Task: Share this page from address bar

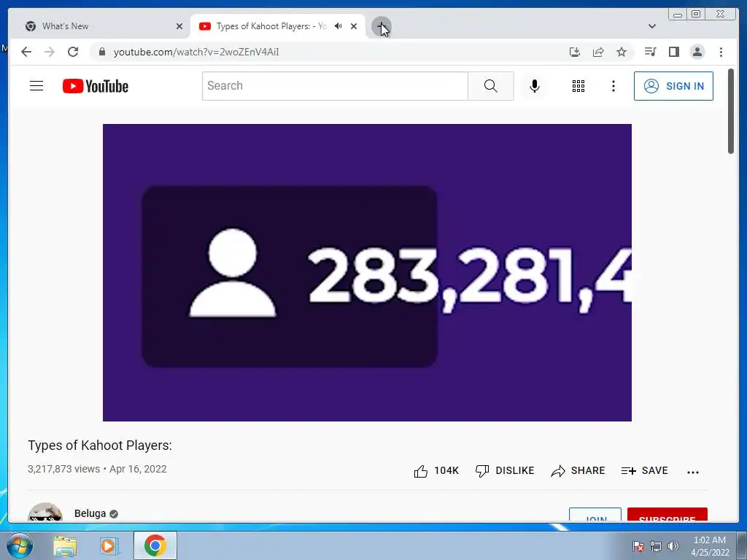Action: (598, 52)
